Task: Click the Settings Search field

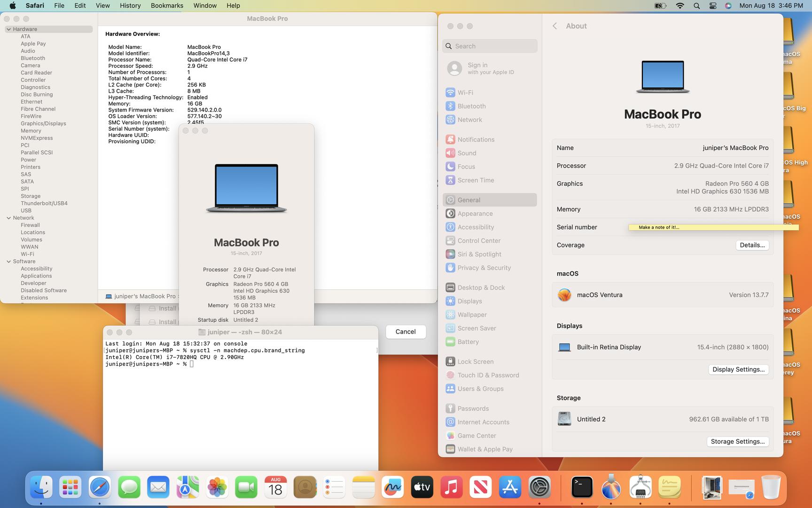Action: (x=490, y=46)
